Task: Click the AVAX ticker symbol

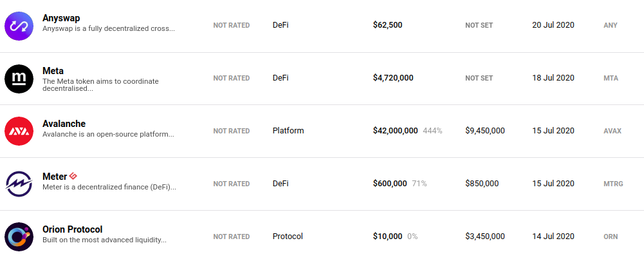Action: pyautogui.click(x=612, y=131)
